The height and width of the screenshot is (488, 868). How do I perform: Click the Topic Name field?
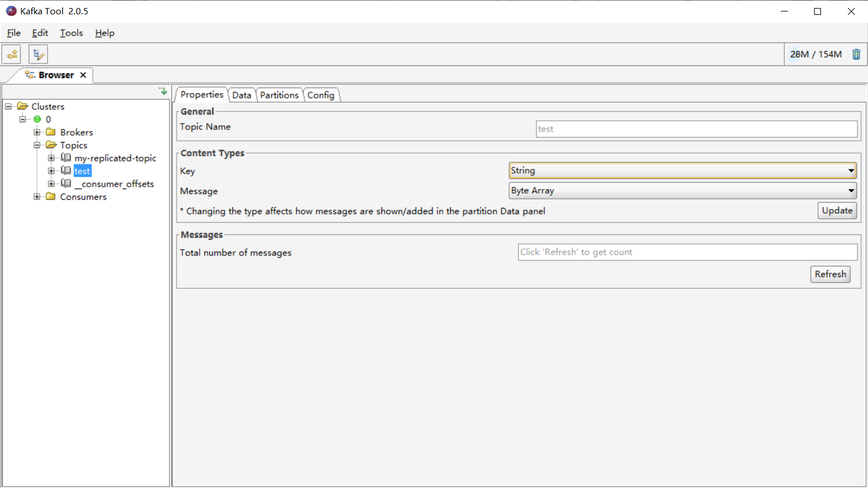697,129
